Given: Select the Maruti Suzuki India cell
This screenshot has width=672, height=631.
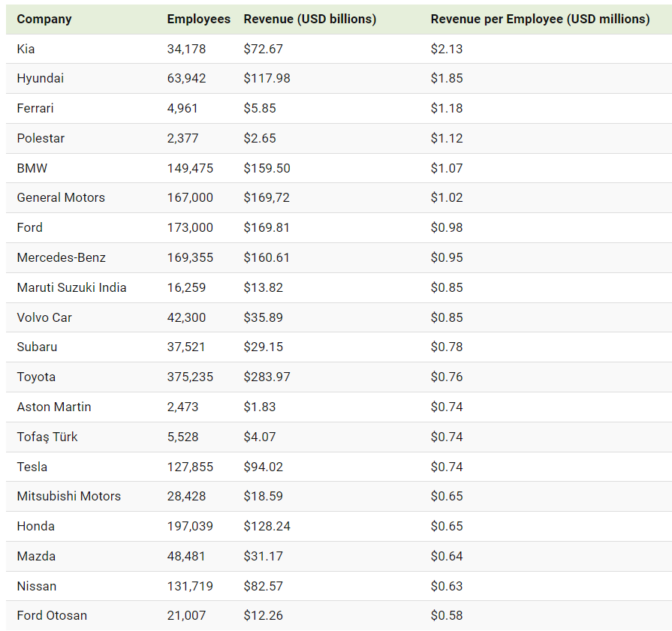Looking at the screenshot, I should pyautogui.click(x=71, y=287).
